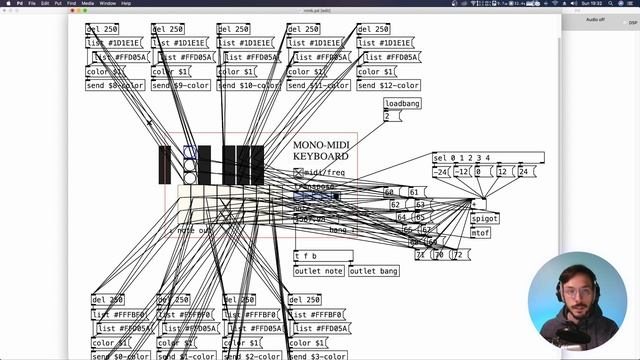Select del 250 object above send $10-color
640x360 pixels.
coord(233,29)
